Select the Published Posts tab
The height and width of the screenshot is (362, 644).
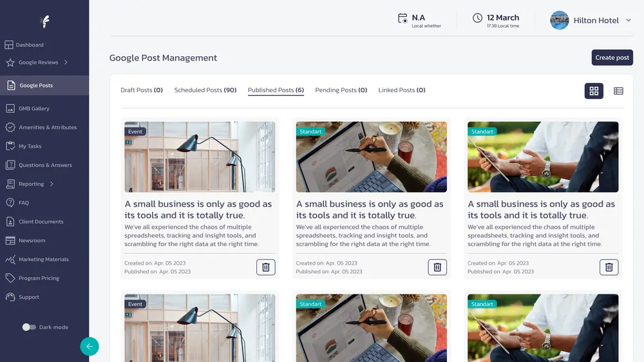[276, 90]
